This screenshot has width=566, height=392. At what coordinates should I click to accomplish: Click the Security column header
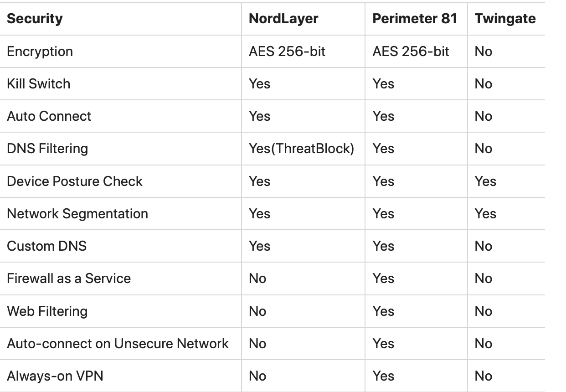click(35, 19)
